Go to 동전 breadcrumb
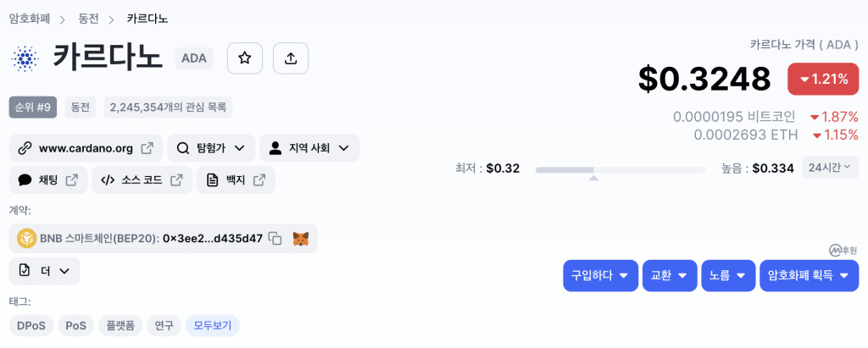The width and height of the screenshot is (868, 348). (x=88, y=19)
